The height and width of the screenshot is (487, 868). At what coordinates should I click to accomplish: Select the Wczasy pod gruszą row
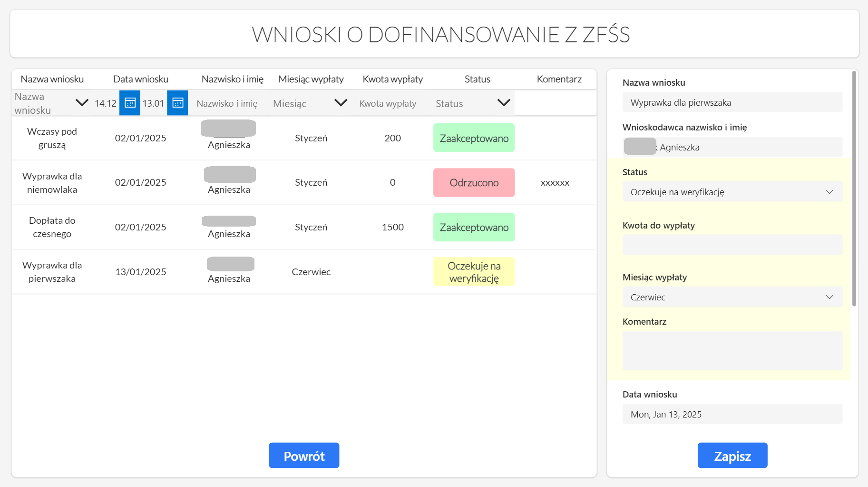[52, 138]
